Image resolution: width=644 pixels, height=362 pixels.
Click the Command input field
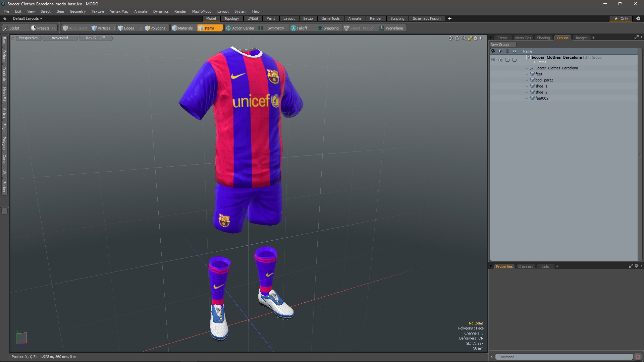point(564,357)
